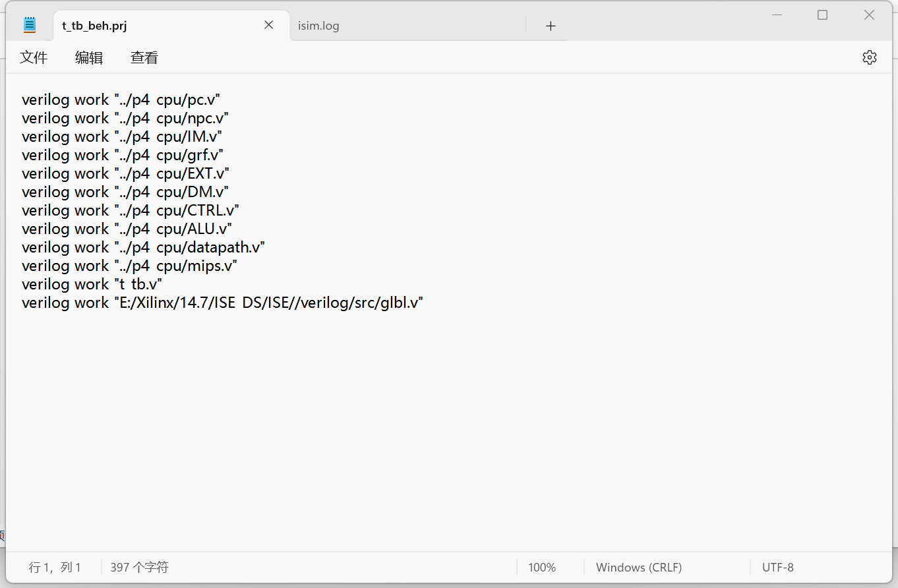Open the Notepad settings gear
The image size is (898, 588).
point(869,57)
